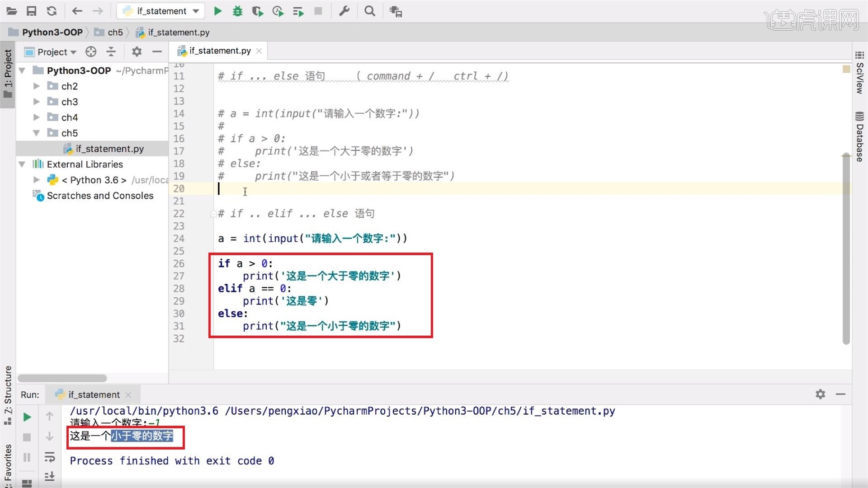
Task: Start debugging with the bug icon
Action: click(x=237, y=11)
